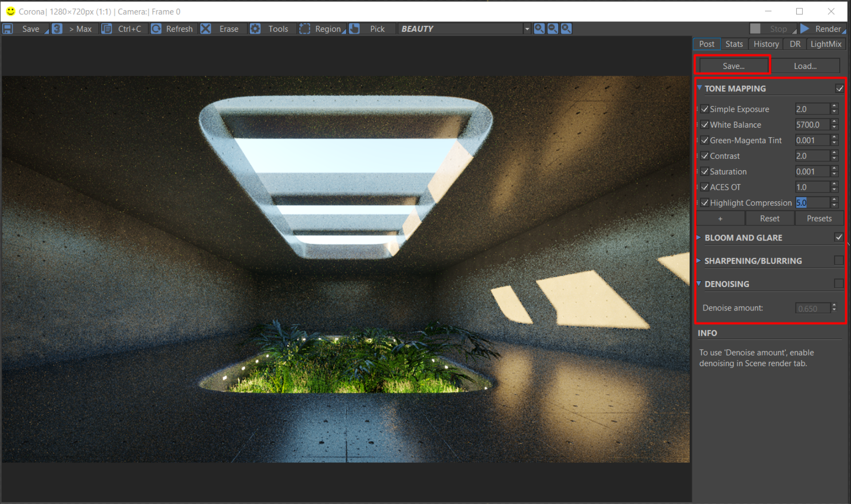Open the Tools gear icon
This screenshot has height=504, width=851.
[x=256, y=28]
